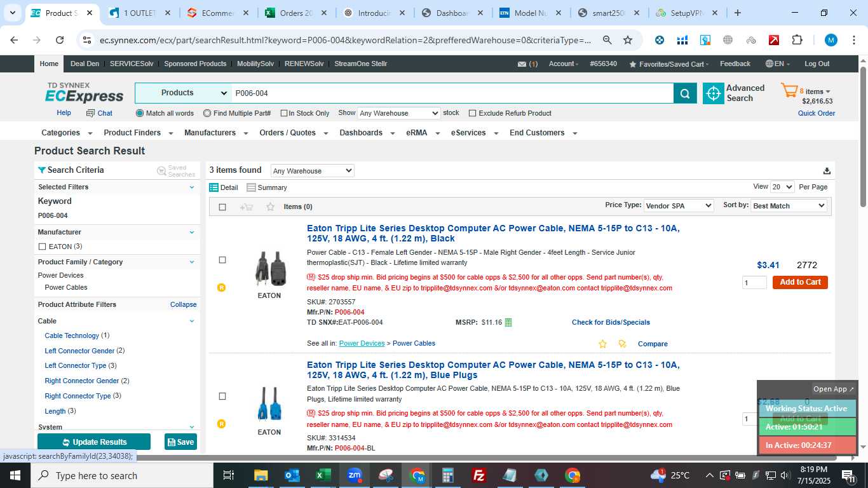Click the yellow tag icon beside Compare
The image size is (868, 488).
tap(622, 344)
